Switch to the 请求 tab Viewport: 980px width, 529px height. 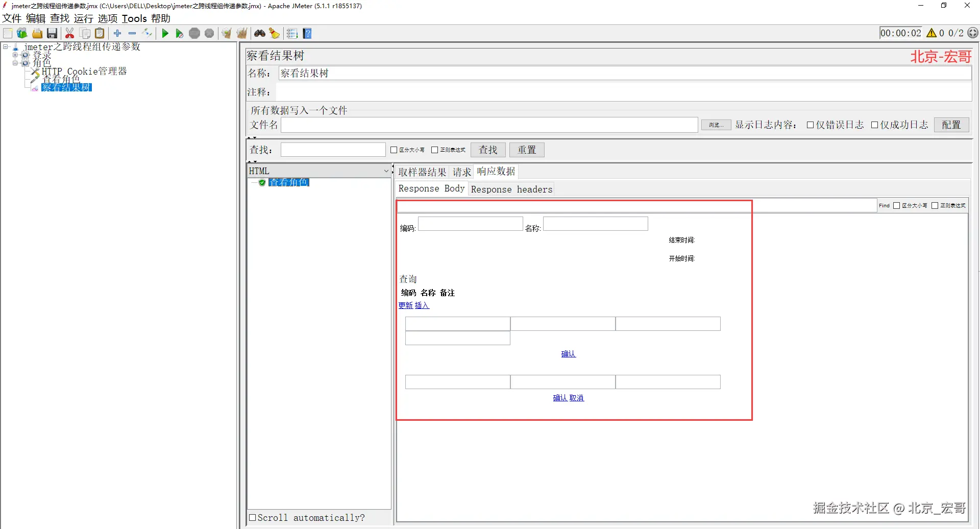[x=462, y=172]
